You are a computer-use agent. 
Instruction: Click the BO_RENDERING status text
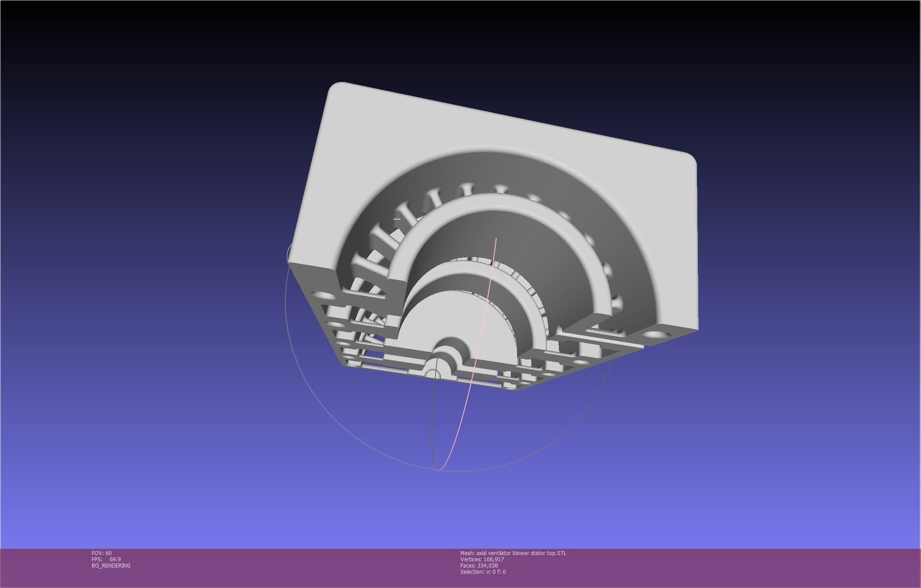[x=111, y=565]
